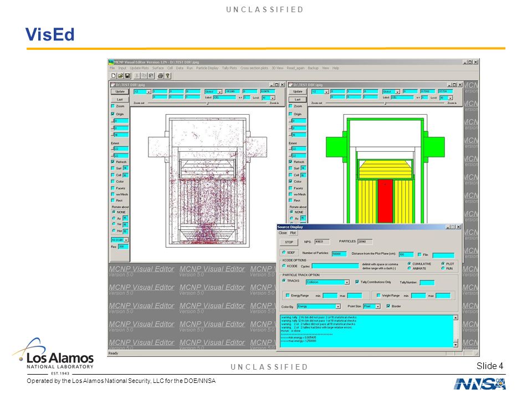Screen dimensions: 532x399
Task: Click the Open folder toolbar icon
Action: [x=120, y=76]
